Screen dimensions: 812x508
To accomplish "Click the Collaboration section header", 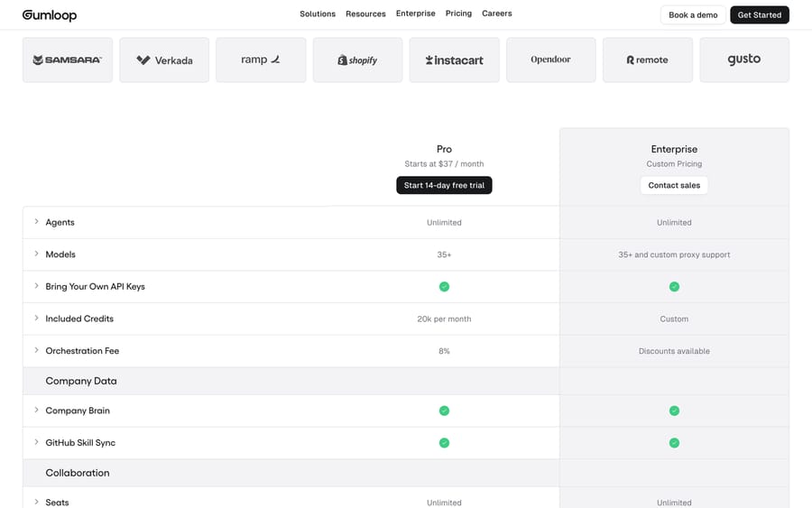I will pos(78,473).
